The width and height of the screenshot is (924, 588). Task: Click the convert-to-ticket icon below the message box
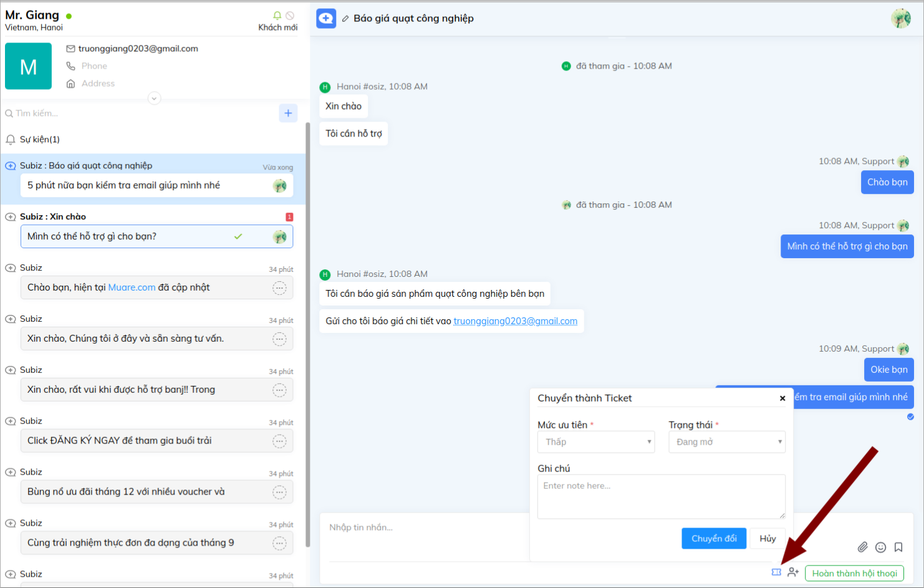(x=776, y=572)
